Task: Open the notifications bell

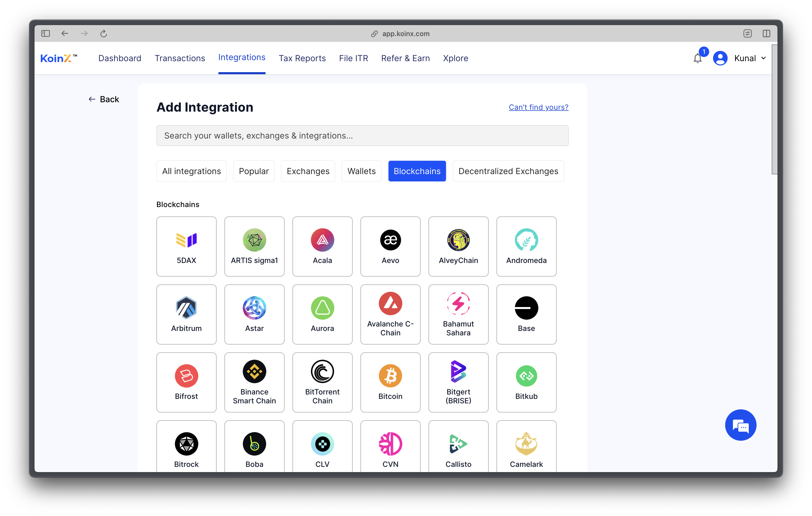Action: (697, 58)
